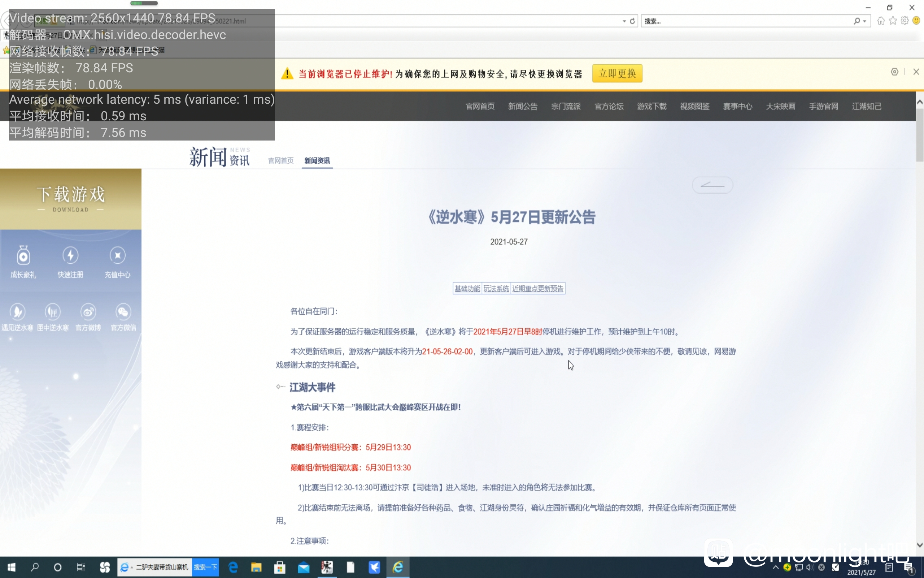This screenshot has height=578, width=924.
Task: Click the back arrow pill button
Action: (712, 185)
